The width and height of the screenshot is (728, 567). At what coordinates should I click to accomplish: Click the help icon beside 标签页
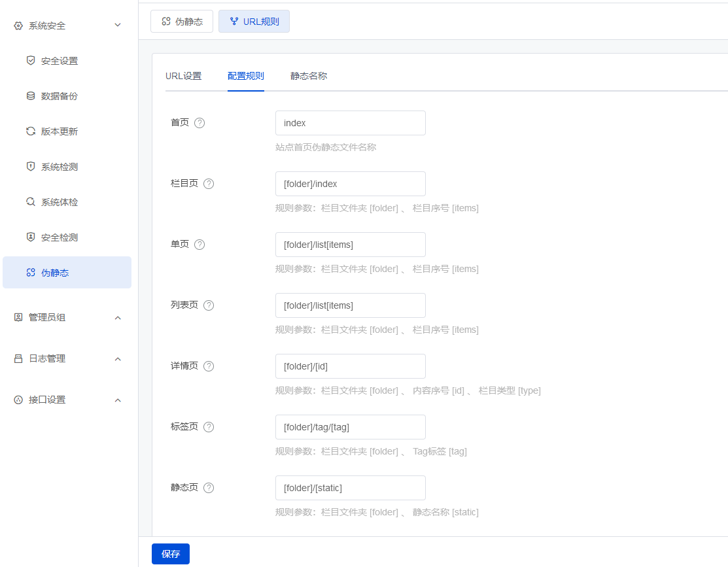[x=209, y=427]
